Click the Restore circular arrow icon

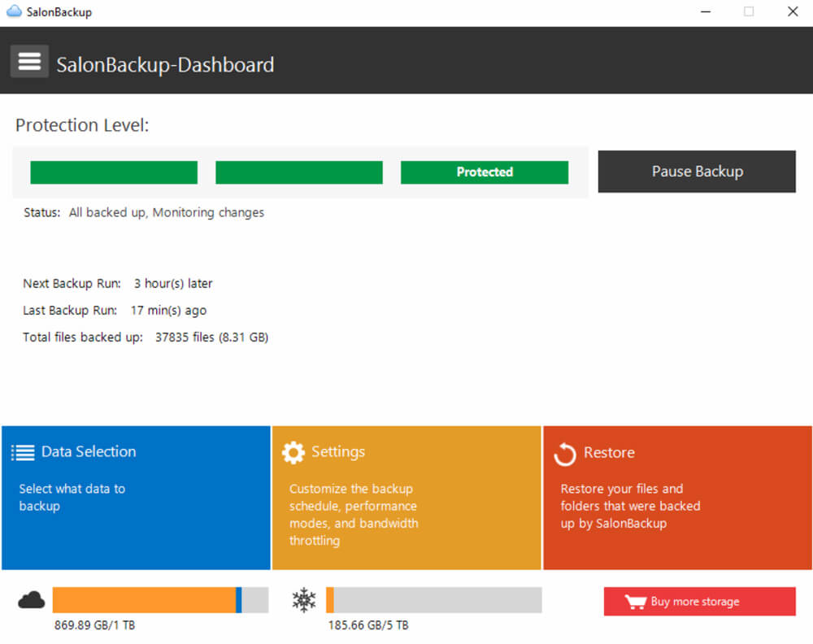(565, 455)
